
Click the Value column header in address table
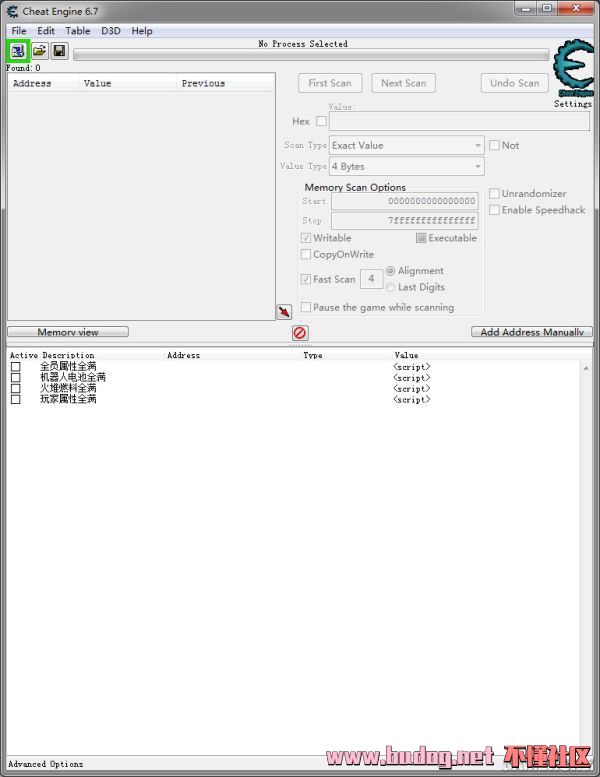point(406,355)
